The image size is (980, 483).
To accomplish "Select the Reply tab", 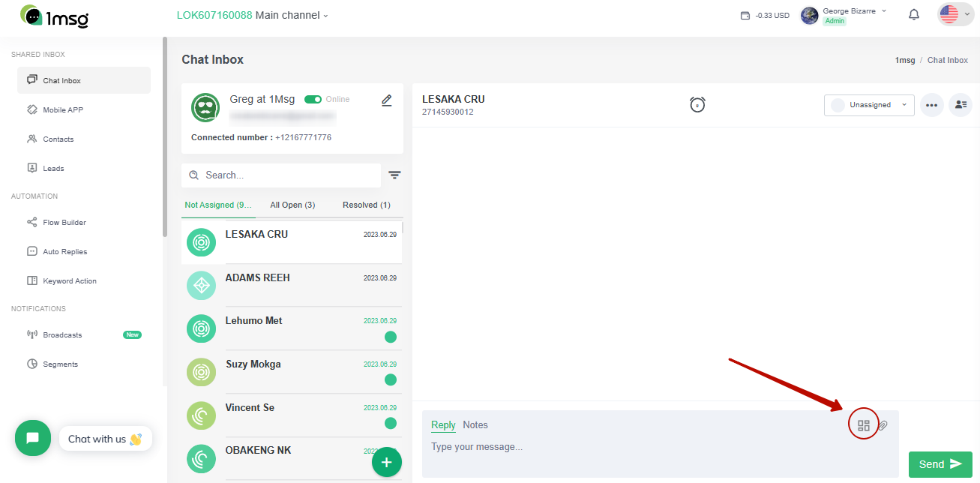I will click(443, 425).
